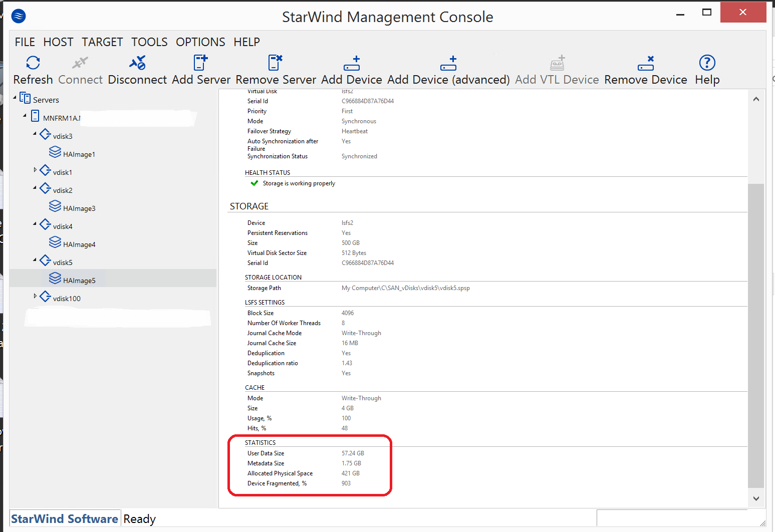Click the Deduplication ratio value 1.43
This screenshot has width=775, height=532.
click(347, 363)
